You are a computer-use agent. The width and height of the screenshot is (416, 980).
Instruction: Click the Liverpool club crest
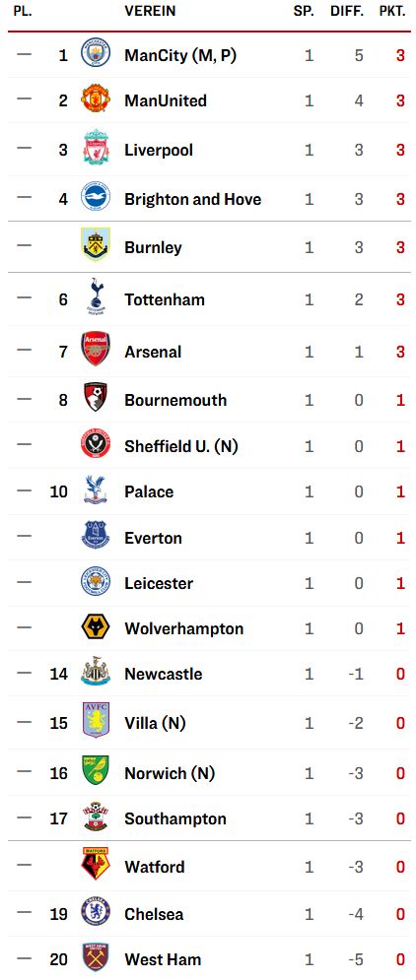96,148
